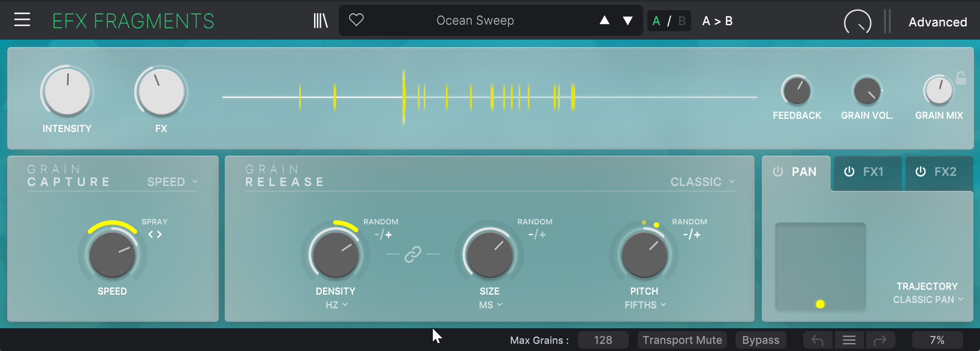Click the DENSITY knob

(x=336, y=254)
